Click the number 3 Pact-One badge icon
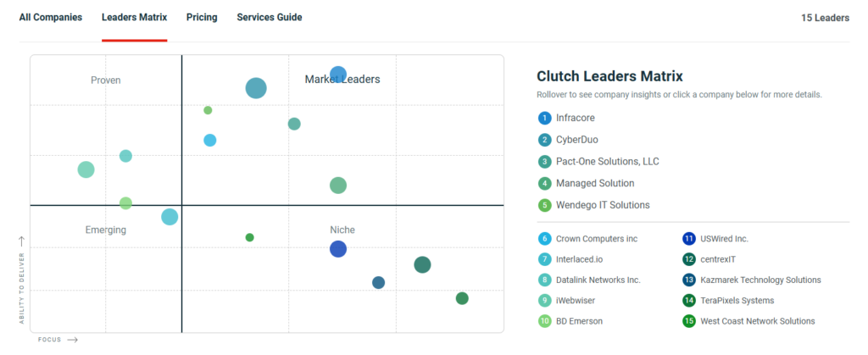868x355 pixels. (x=544, y=162)
